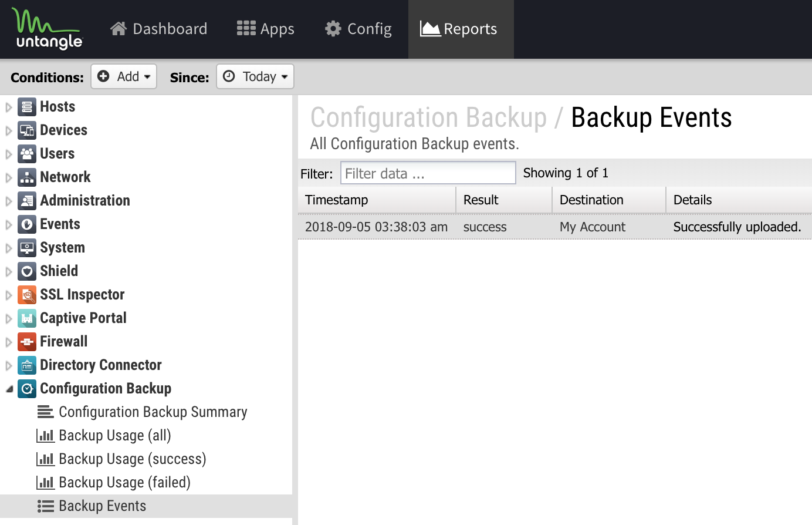Open the Add conditions dropdown
The image size is (812, 525).
pyautogui.click(x=124, y=76)
